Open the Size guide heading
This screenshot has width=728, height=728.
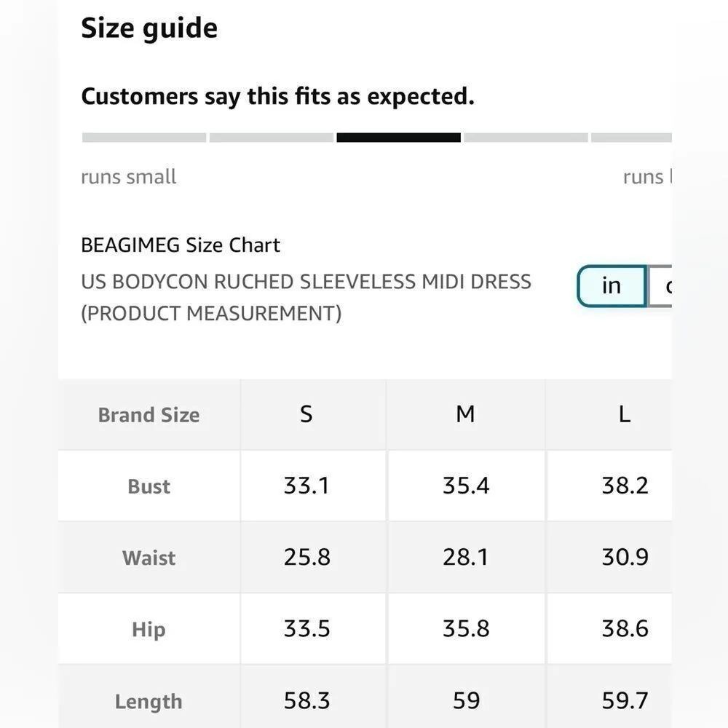149,28
